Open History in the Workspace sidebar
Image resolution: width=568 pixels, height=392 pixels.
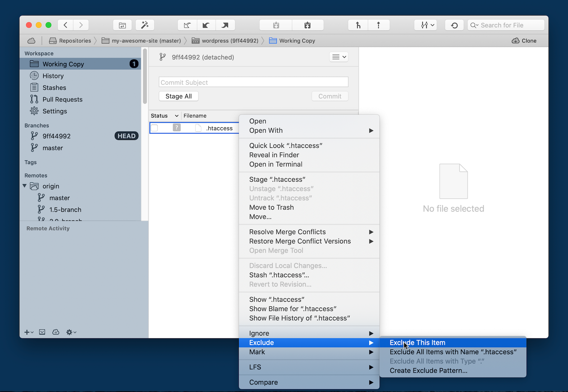(53, 76)
